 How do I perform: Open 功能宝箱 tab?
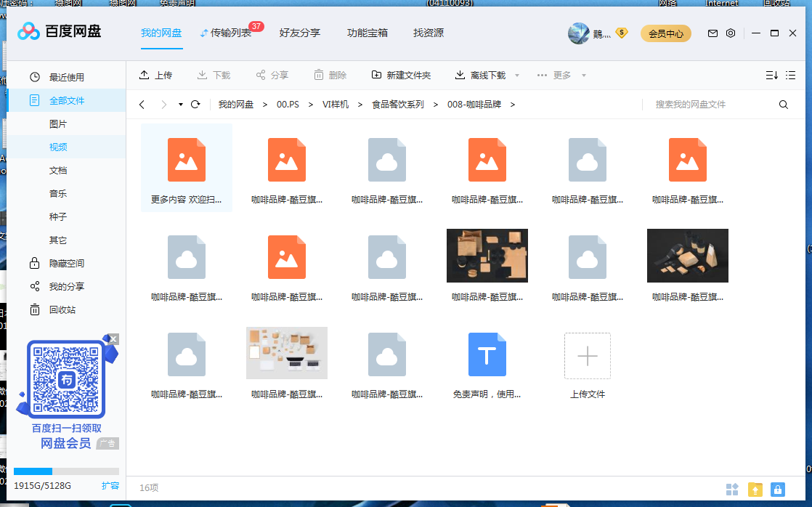[x=368, y=33]
